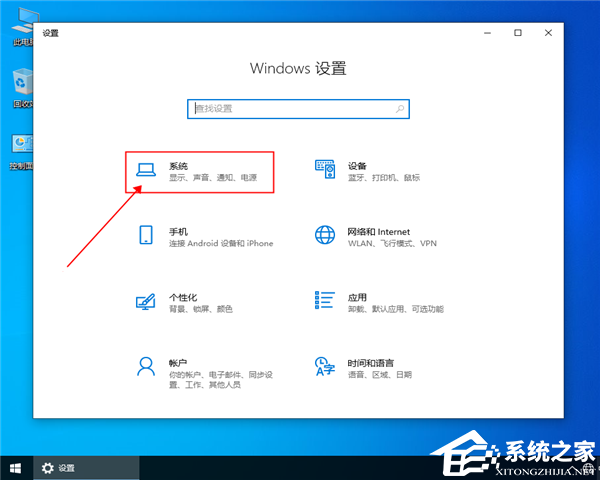Click the 背景、锁屏、颜色 description
Screen dimensions: 600x480
tap(201, 309)
